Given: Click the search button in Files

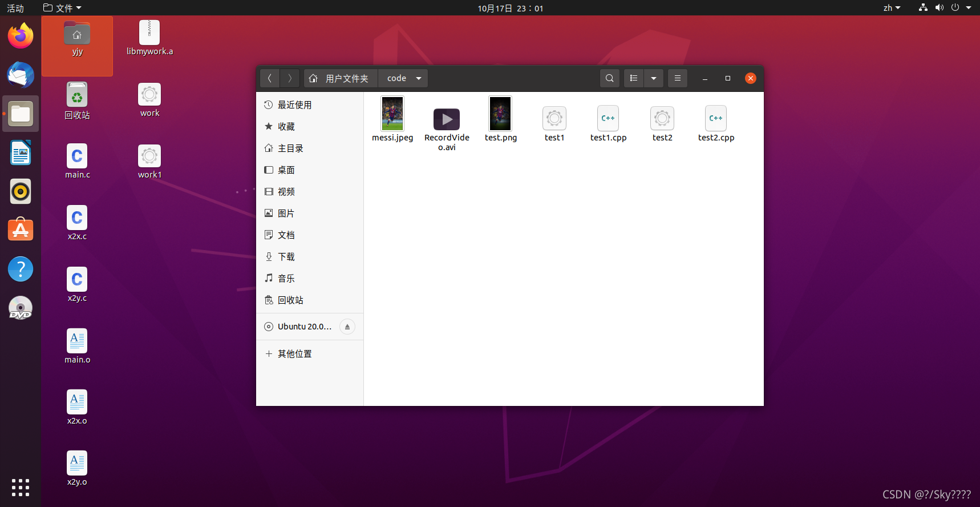Looking at the screenshot, I should (610, 78).
